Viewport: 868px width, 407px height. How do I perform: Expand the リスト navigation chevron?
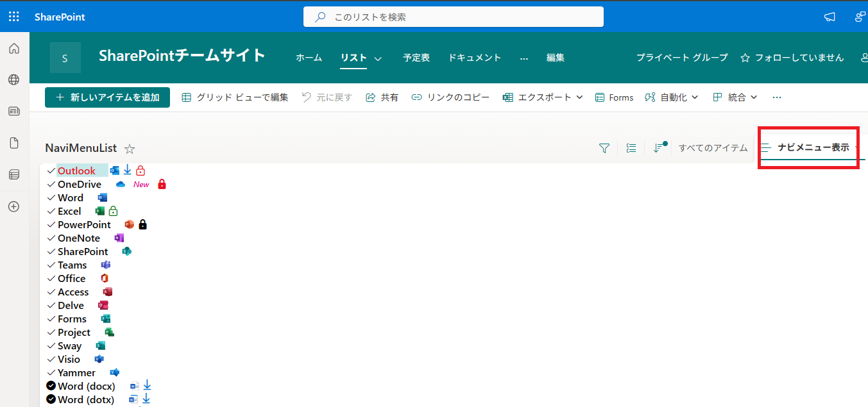coord(378,58)
